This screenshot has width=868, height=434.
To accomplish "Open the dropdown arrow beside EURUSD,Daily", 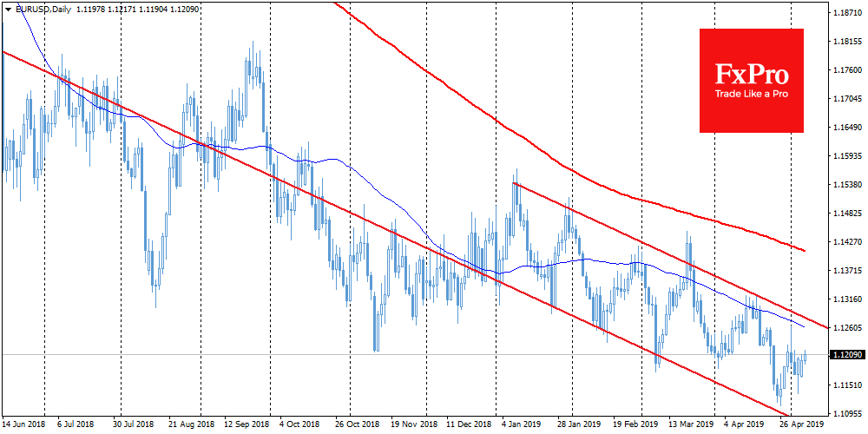I will 6,8.
